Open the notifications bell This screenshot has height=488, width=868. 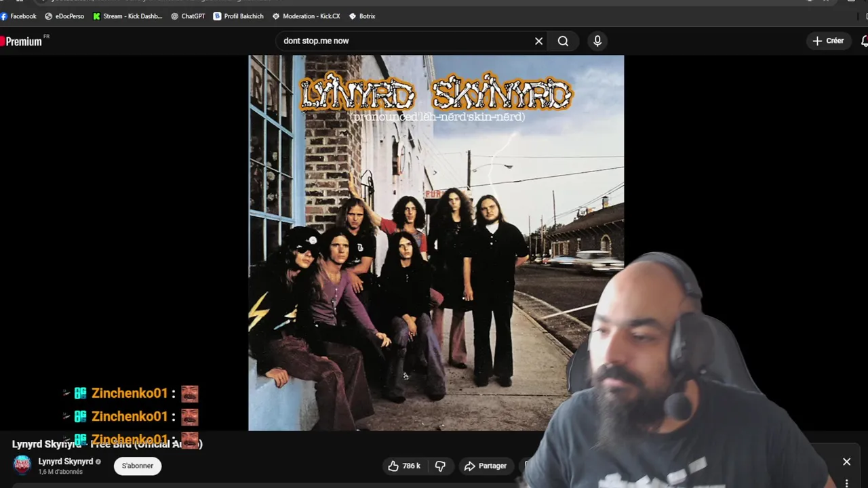pyautogui.click(x=864, y=41)
